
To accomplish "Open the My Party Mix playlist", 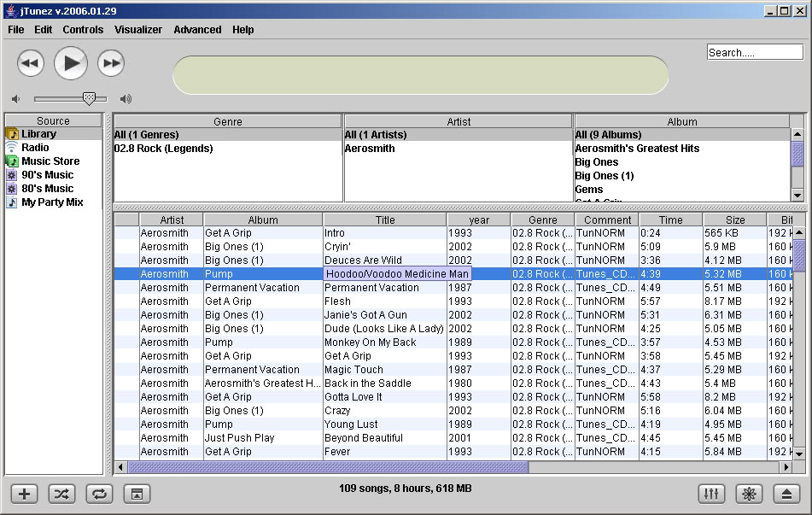I will pos(54,202).
